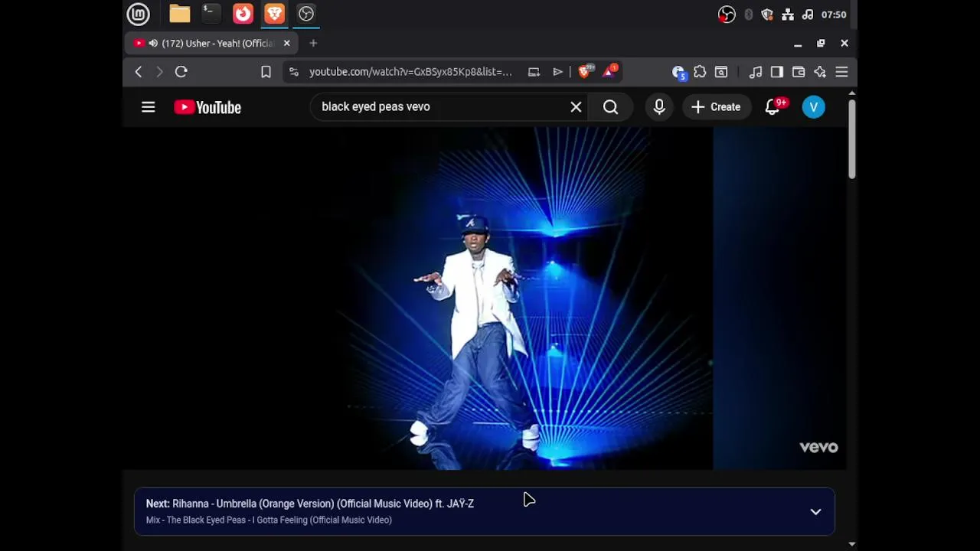Image resolution: width=980 pixels, height=551 pixels.
Task: Open the security shield tray icon
Action: tap(767, 15)
